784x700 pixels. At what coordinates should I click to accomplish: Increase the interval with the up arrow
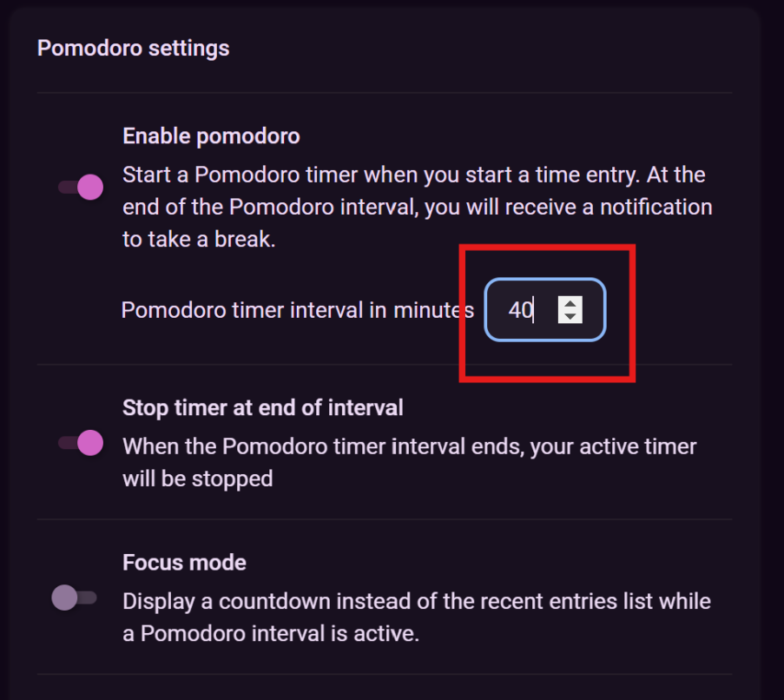click(570, 302)
